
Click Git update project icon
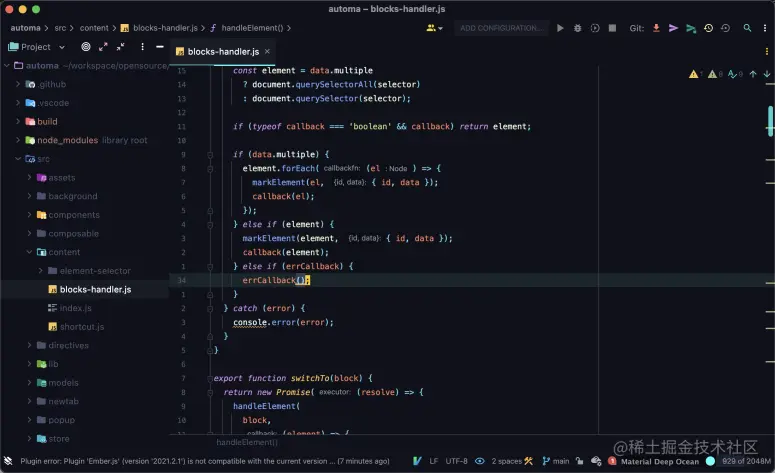pyautogui.click(x=656, y=28)
